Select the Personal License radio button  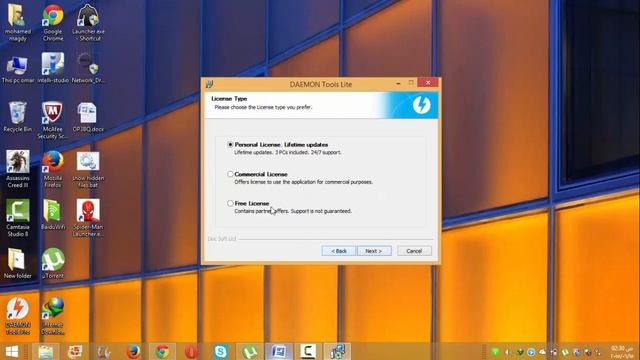click(230, 144)
